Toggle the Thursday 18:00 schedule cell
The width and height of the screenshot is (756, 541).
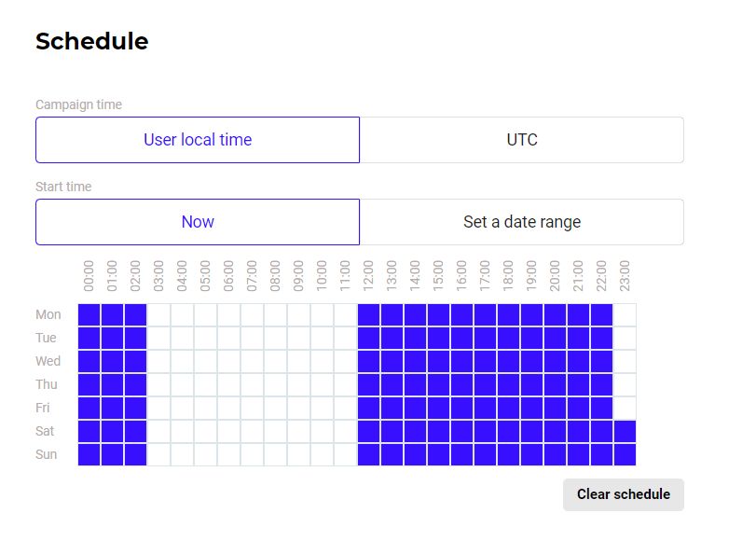509,384
